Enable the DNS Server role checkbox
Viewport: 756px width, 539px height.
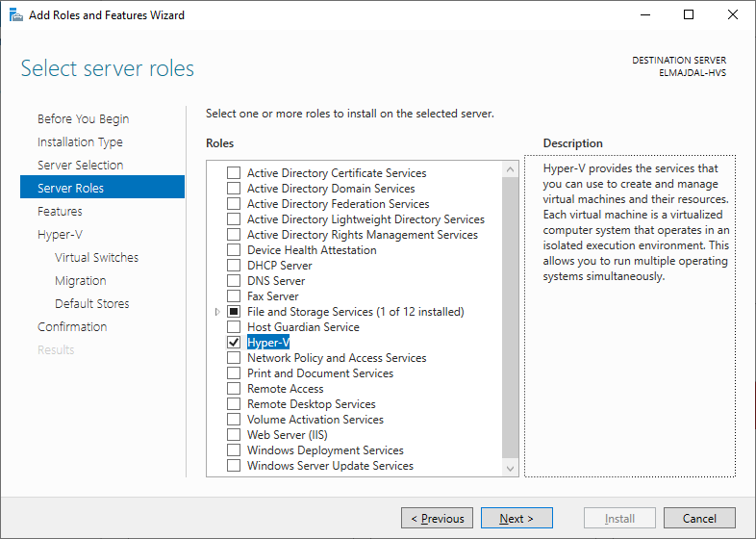tap(233, 281)
